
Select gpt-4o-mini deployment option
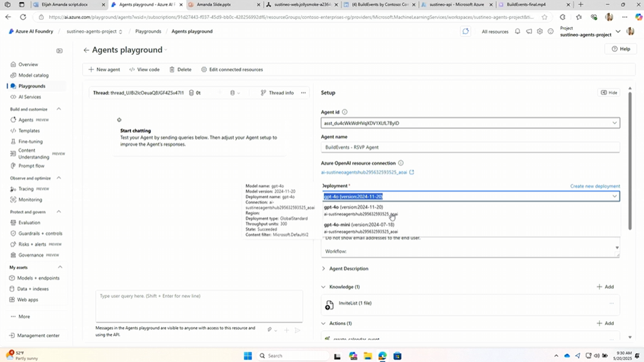click(470, 228)
